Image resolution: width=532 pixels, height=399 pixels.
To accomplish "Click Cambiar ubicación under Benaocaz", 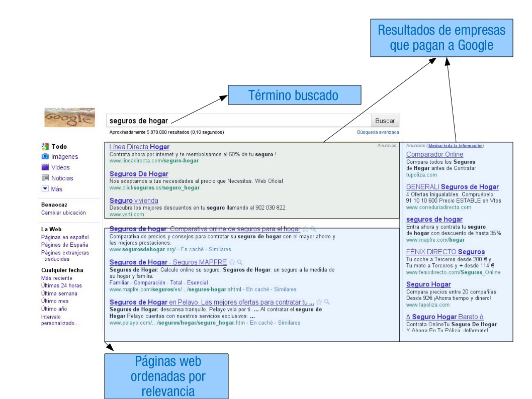I will point(63,213).
